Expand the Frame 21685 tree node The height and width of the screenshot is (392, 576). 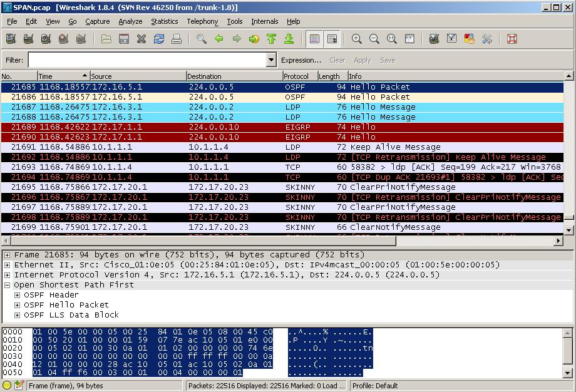[7, 255]
